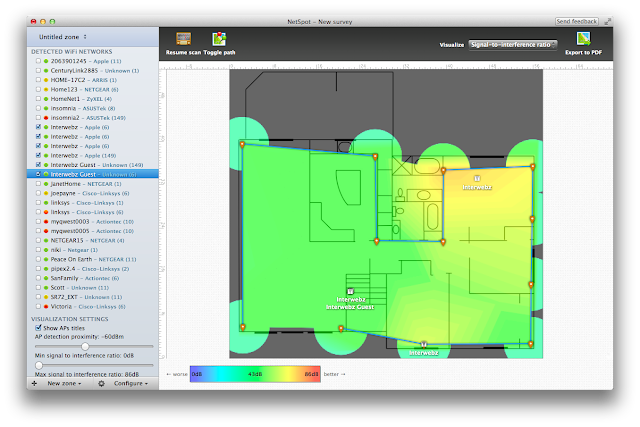Select the Home123 NETGEAR network row

[93, 89]
